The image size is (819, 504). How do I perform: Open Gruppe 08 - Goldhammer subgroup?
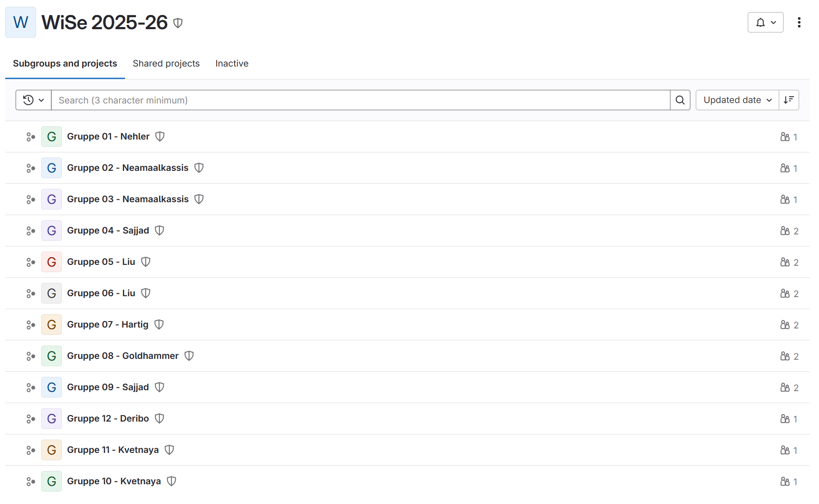tap(122, 356)
